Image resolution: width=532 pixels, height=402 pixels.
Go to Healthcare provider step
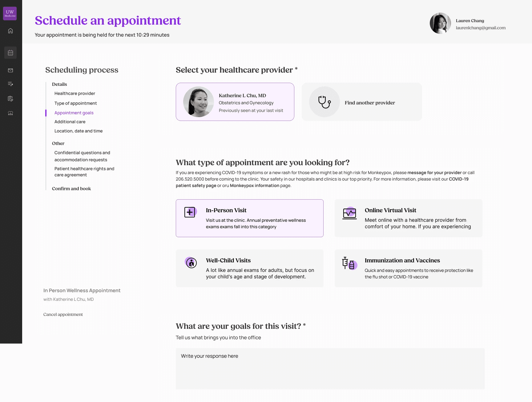[75, 94]
